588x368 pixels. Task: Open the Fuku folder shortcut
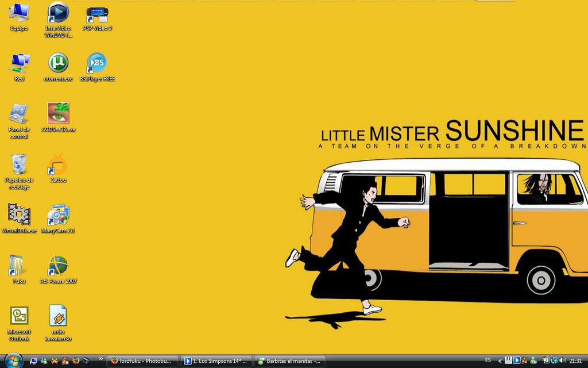[x=19, y=269]
